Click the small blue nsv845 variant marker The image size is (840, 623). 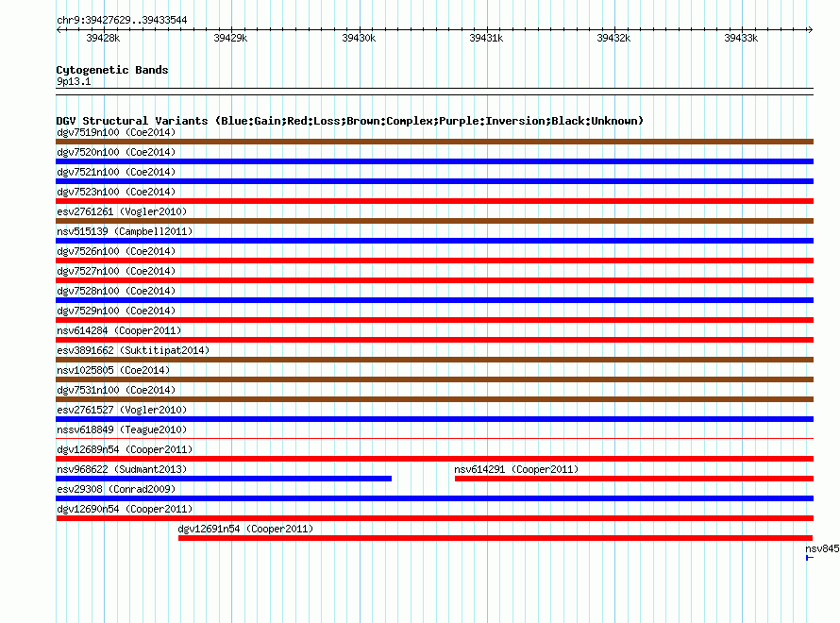pos(810,558)
